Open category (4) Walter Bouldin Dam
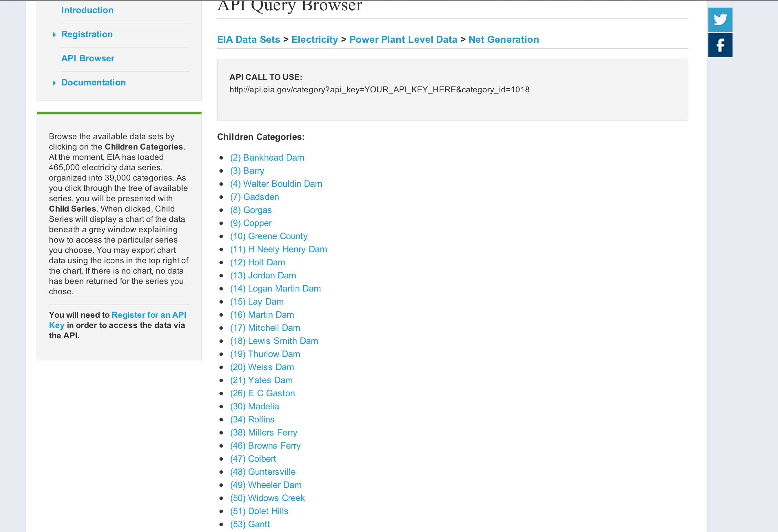The width and height of the screenshot is (778, 532). click(276, 184)
